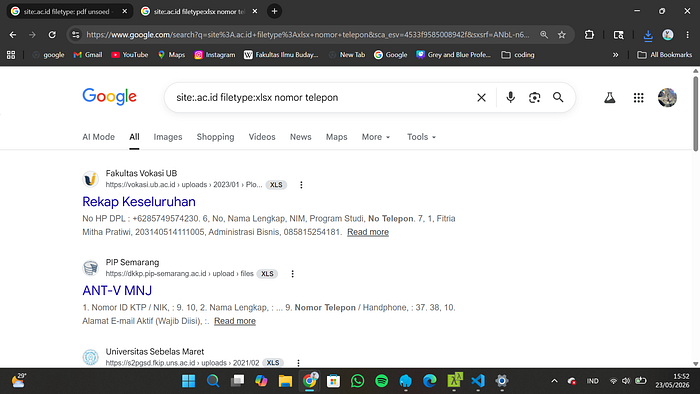Open the Downloads icon in toolbar
Screen dimensions: 700x394
coord(648,35)
